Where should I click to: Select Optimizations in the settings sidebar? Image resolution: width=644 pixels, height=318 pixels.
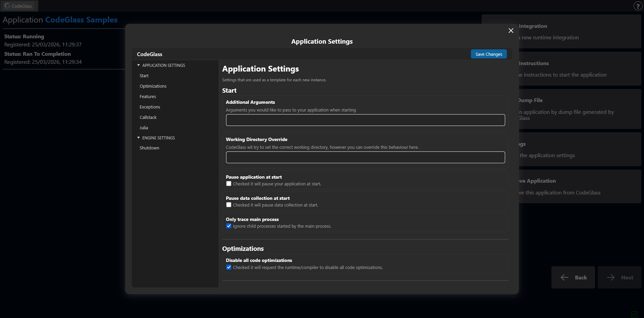pos(153,86)
